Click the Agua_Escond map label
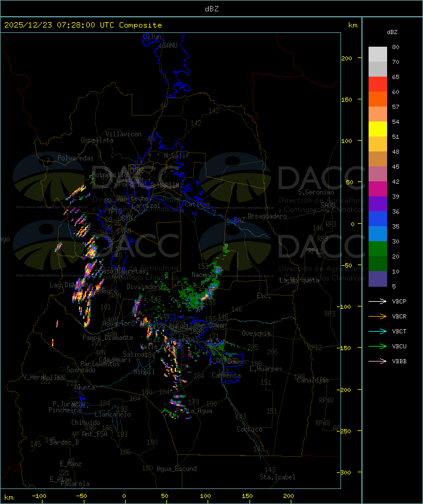This screenshot has height=504, width=423. (x=176, y=469)
